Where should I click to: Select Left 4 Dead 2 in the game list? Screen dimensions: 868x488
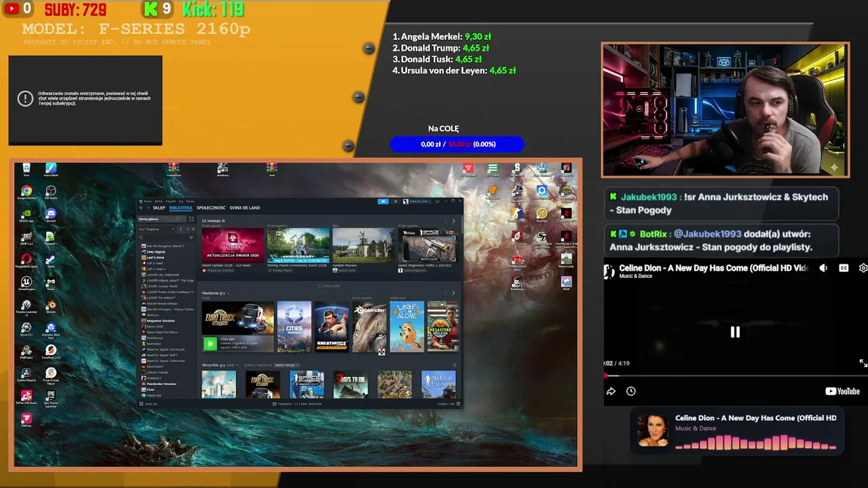[156, 269]
